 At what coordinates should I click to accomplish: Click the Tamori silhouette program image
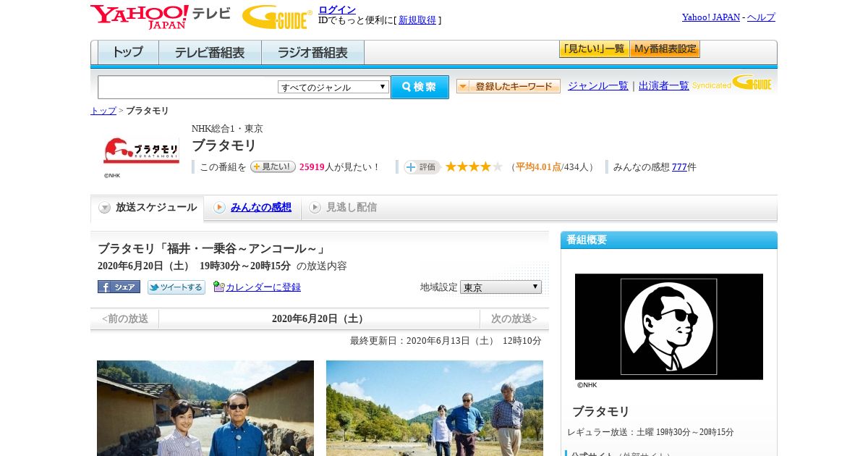click(669, 326)
